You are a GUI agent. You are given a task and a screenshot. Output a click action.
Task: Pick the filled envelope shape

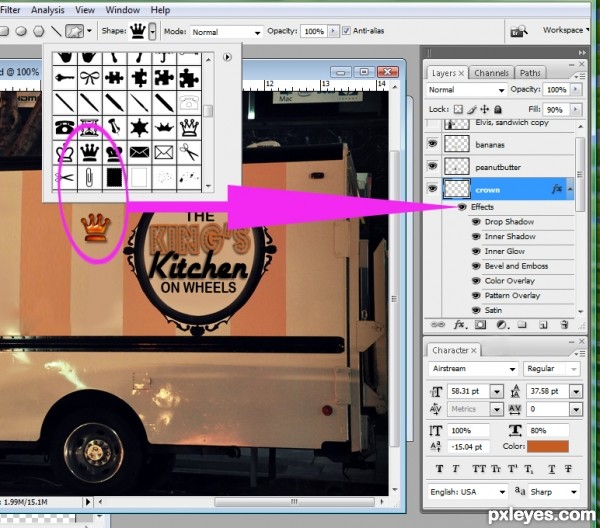[x=139, y=152]
